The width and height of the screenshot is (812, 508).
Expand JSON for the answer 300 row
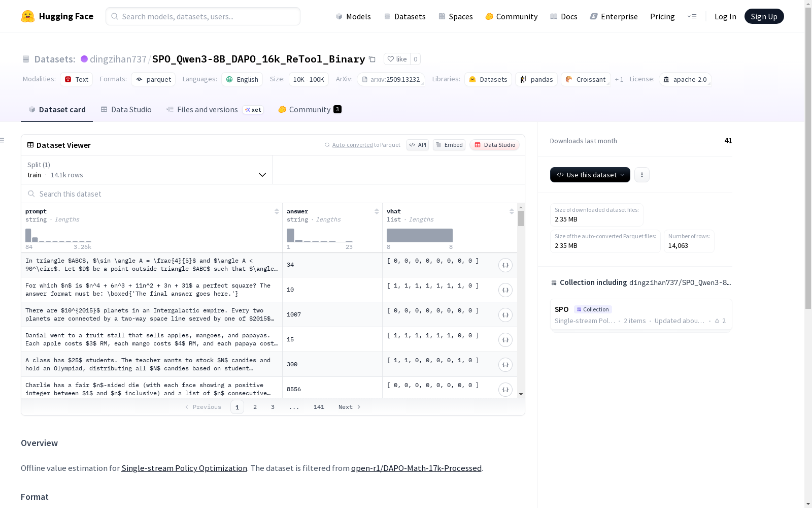[505, 365]
